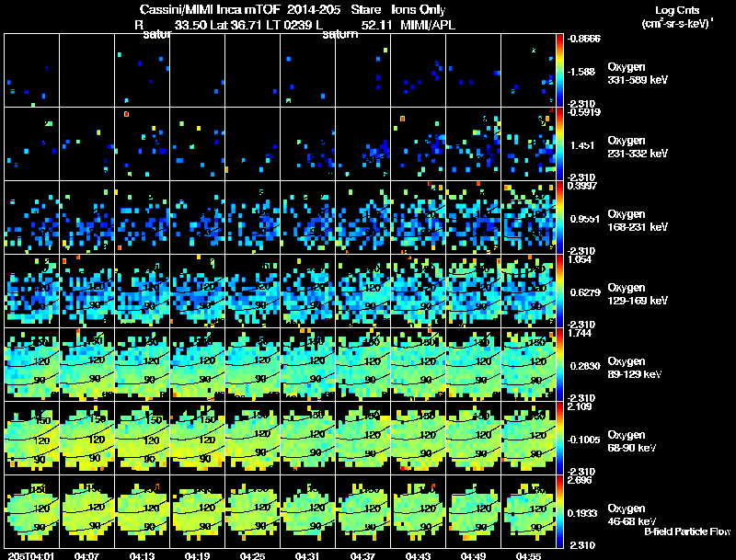The height and width of the screenshot is (560, 736).
Task: Select the Oxygen 231-332 keV color scale
Action: pyautogui.click(x=561, y=144)
